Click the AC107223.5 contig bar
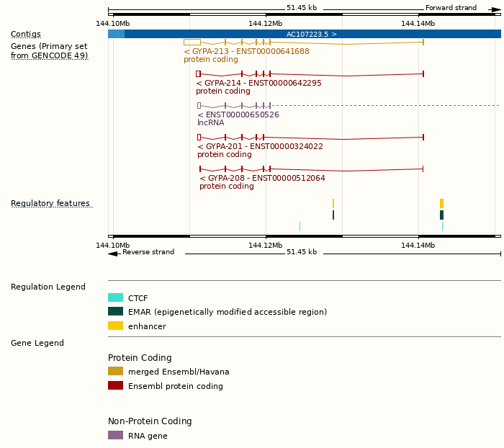 (x=311, y=34)
